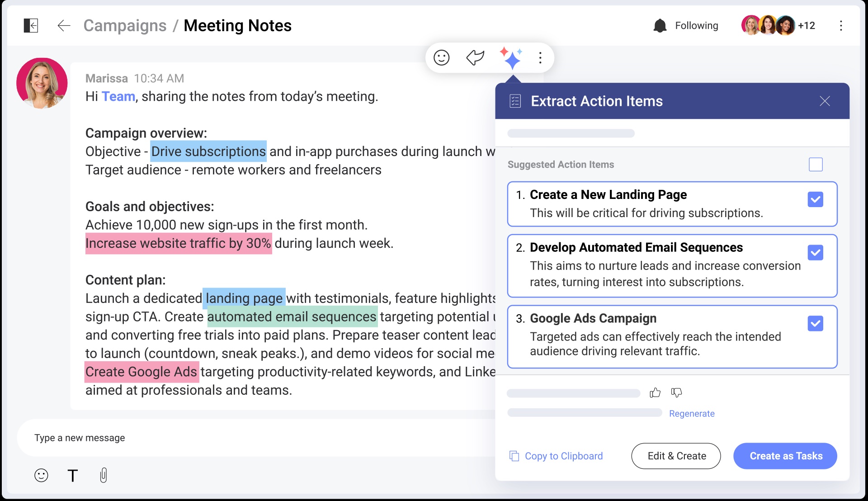Click the Regenerate link
The image size is (868, 501).
click(x=692, y=413)
